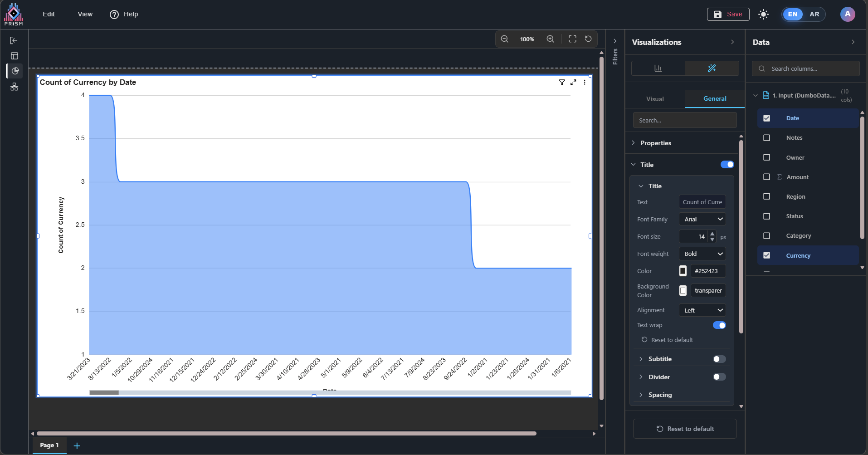Click the title Color swatch
Image resolution: width=868 pixels, height=455 pixels.
[683, 271]
